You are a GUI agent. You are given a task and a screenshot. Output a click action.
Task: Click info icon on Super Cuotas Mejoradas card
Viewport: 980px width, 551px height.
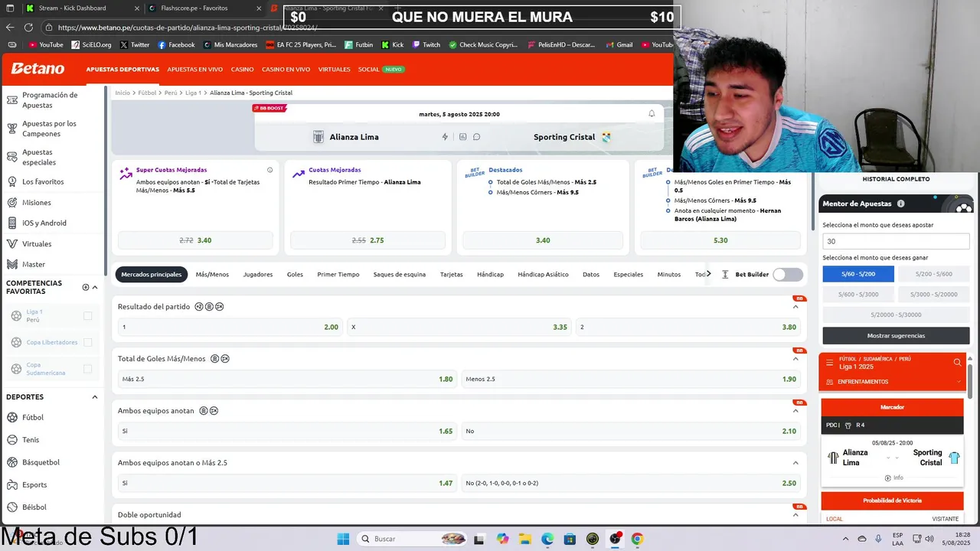coord(269,170)
